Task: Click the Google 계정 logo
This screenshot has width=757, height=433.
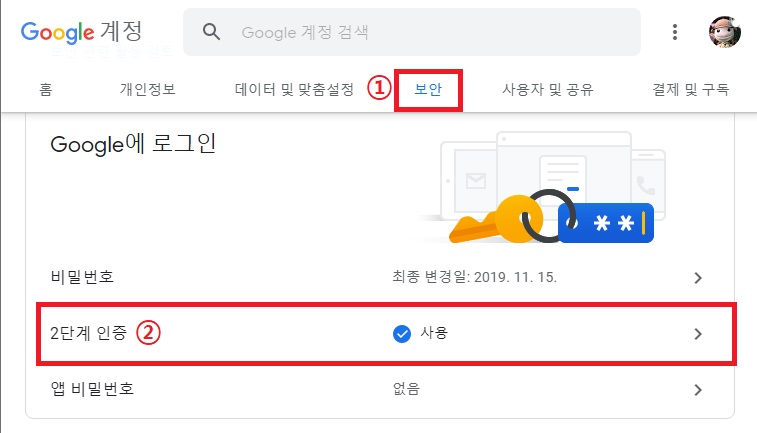Action: [x=82, y=32]
